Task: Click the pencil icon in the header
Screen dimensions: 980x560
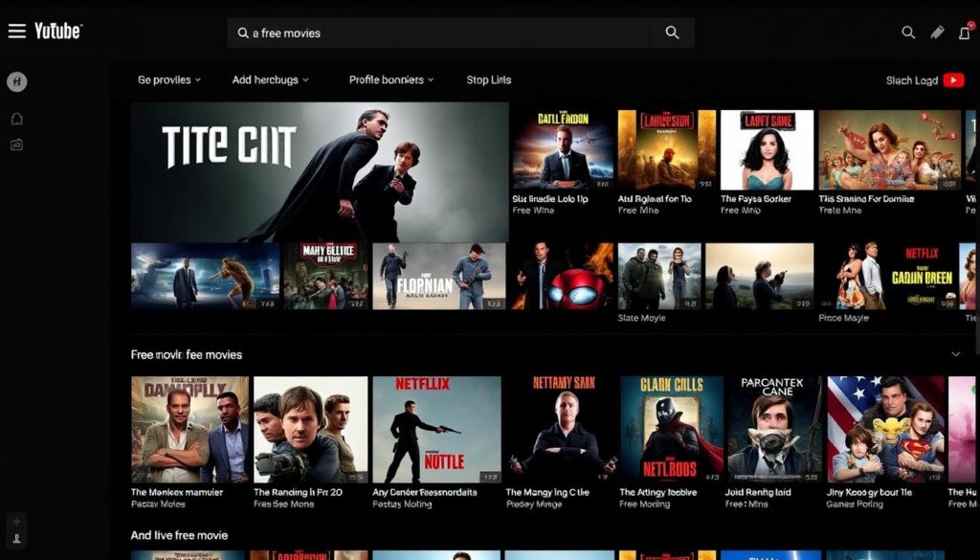Action: pos(937,33)
